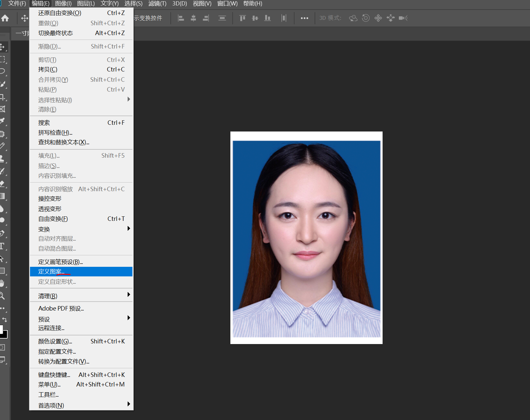
Task: Select the Horizontal Type tool
Action: tap(3, 246)
